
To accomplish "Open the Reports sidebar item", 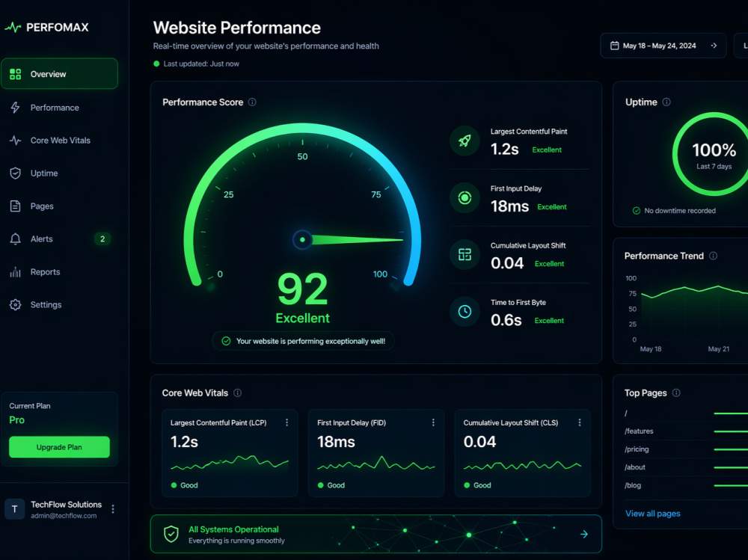I will coord(59,272).
